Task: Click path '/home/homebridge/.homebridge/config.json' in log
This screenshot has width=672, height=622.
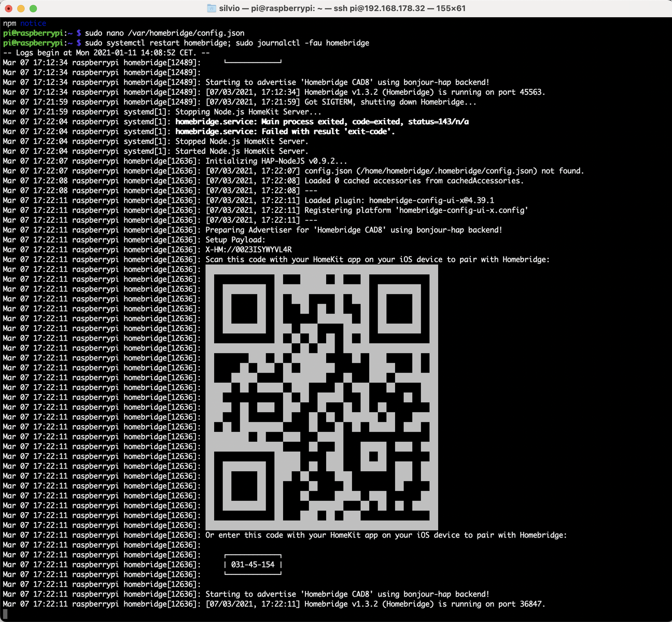Action: (447, 171)
